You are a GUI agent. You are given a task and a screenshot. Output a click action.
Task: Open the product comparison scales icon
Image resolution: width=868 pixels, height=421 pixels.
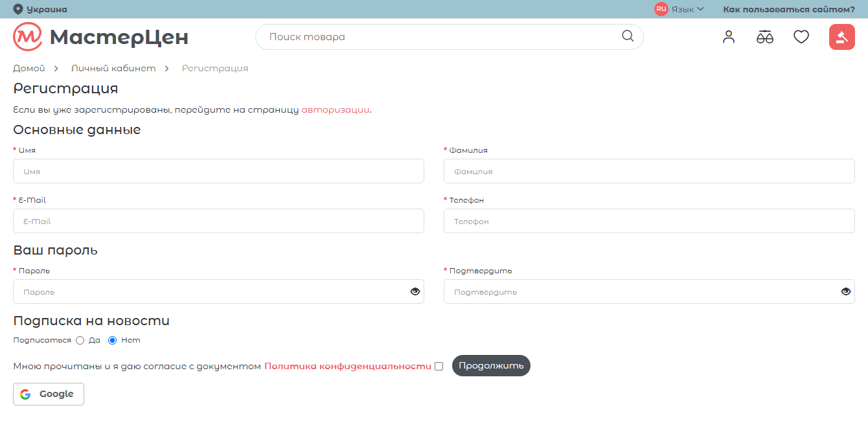(764, 37)
